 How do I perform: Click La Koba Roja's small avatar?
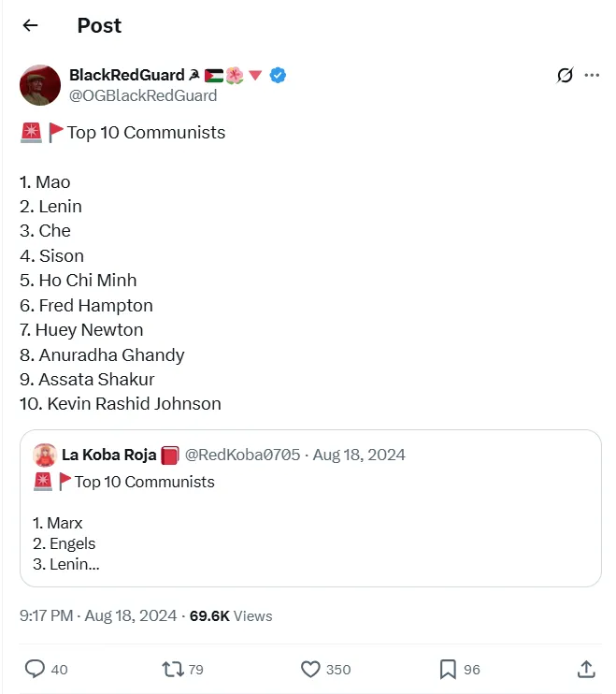(44, 455)
